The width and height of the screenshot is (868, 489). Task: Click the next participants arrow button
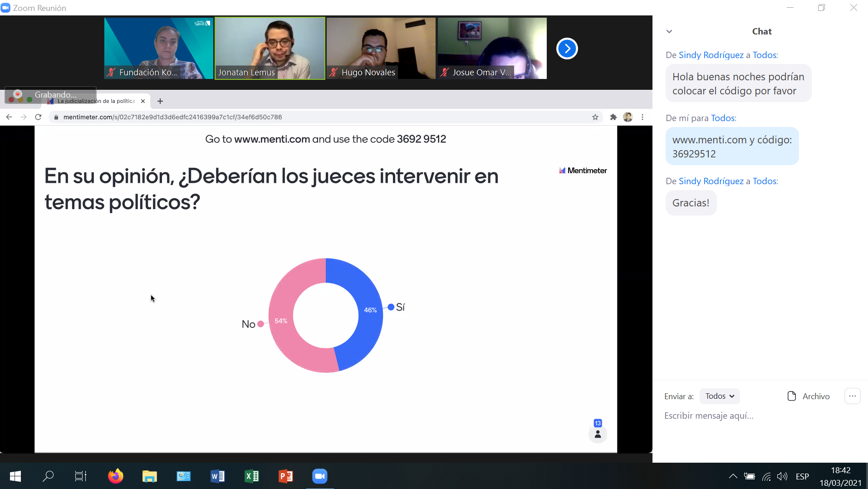(567, 49)
